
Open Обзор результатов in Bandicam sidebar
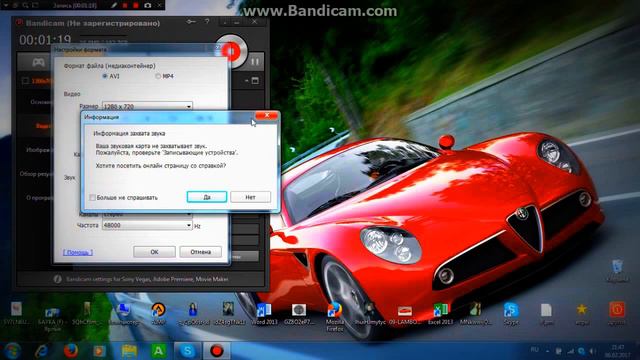coord(36,174)
